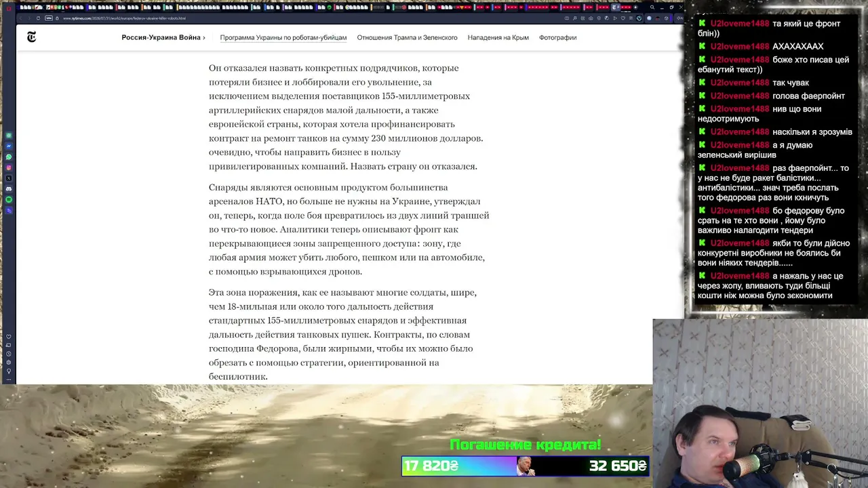Click chat message 'та який це фронт блін))'
The height and width of the screenshot is (488, 868).
click(770, 28)
